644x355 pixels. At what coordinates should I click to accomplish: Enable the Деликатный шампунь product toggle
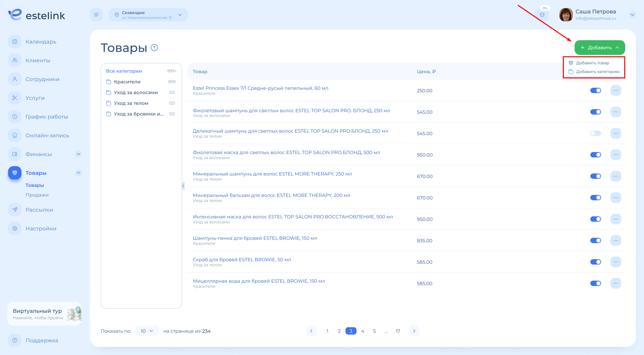[x=596, y=133]
